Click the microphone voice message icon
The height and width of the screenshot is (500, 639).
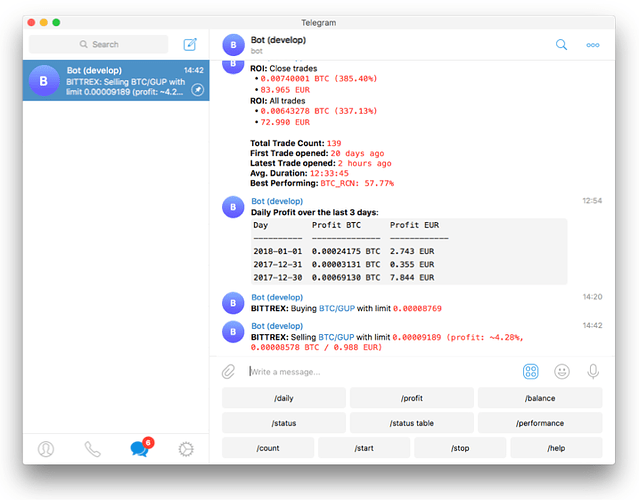[593, 371]
